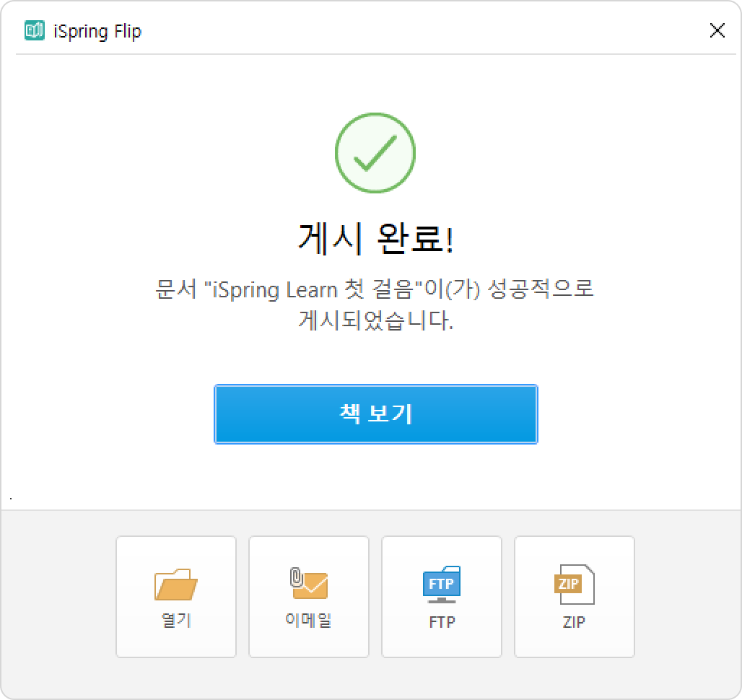Click the envelope with paperclip email icon
The height and width of the screenshot is (700, 742).
pos(308,584)
